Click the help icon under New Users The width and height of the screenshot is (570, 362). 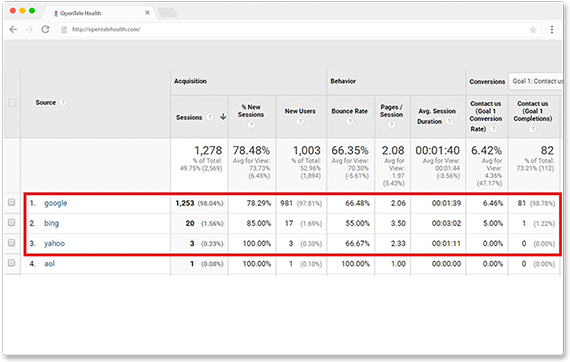click(x=300, y=121)
